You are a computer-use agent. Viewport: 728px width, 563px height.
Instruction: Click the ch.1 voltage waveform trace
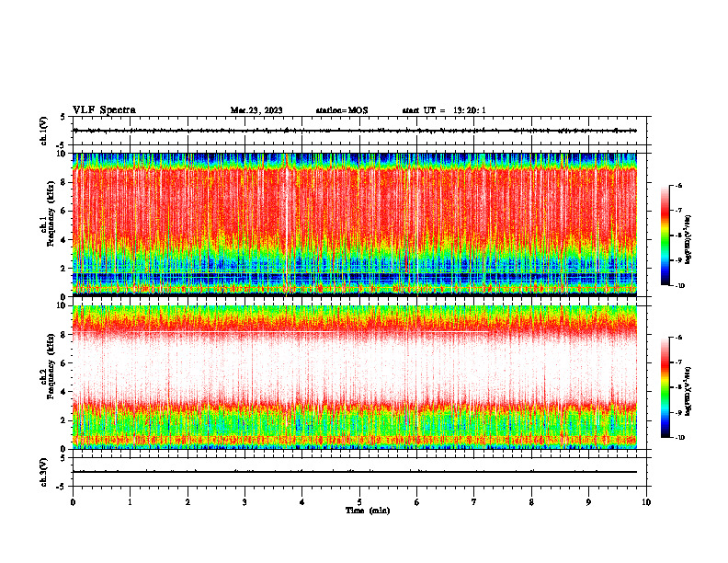tap(355, 131)
